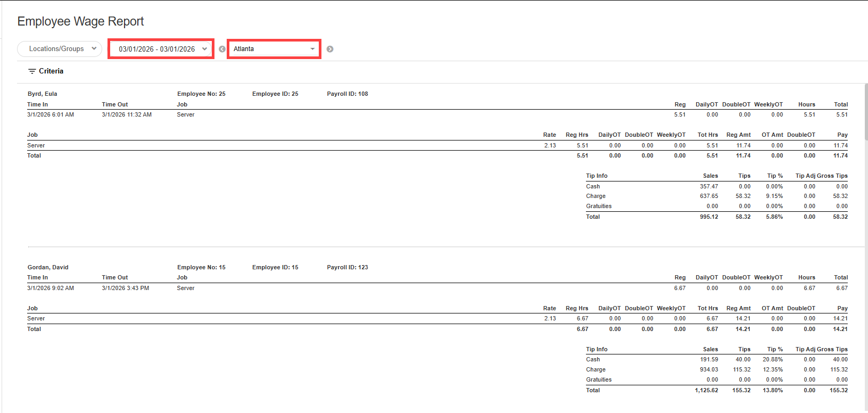Select employee name Byrd, Eula
The width and height of the screenshot is (868, 413).
(x=43, y=94)
